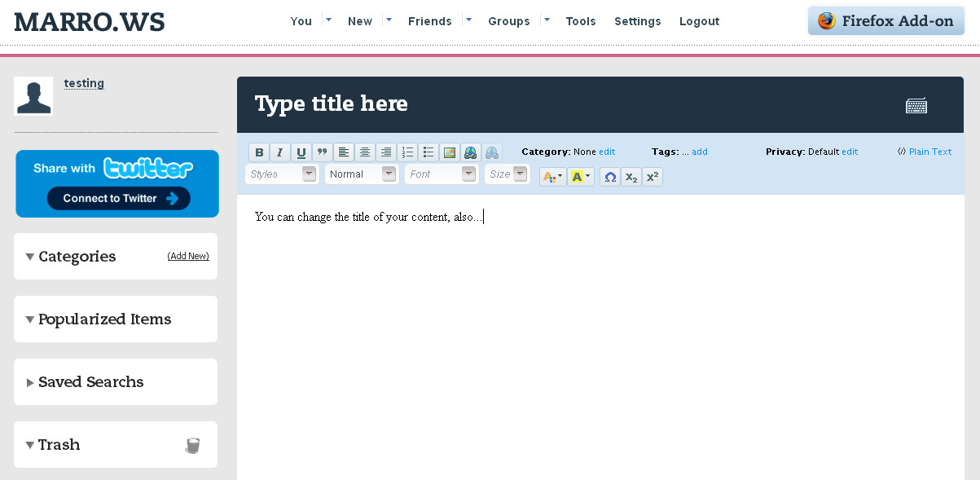Insert a block quote

point(323,152)
